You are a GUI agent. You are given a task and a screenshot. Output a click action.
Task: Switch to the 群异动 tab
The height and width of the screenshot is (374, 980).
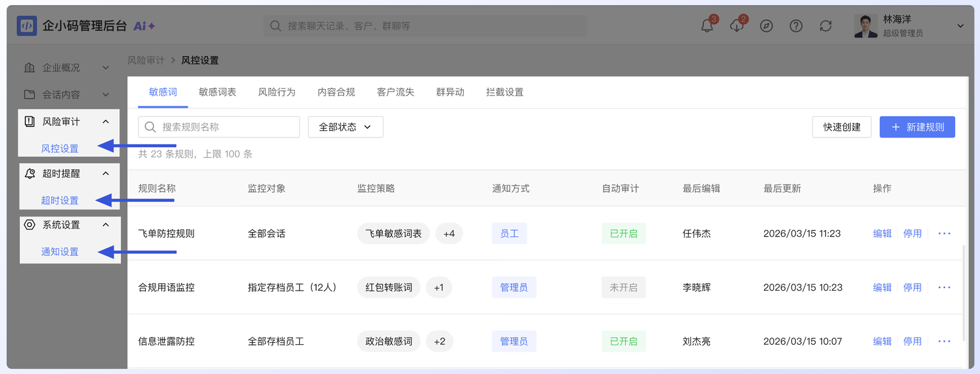(x=450, y=92)
